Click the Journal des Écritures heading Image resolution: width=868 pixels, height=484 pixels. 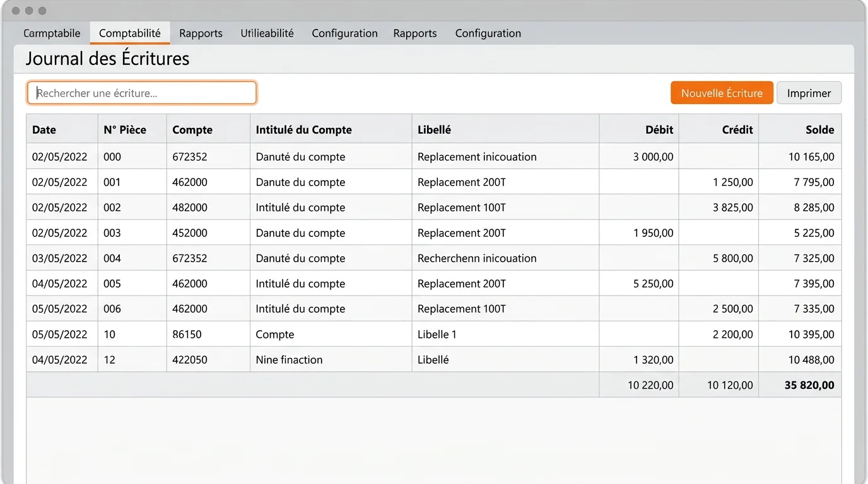(x=107, y=59)
